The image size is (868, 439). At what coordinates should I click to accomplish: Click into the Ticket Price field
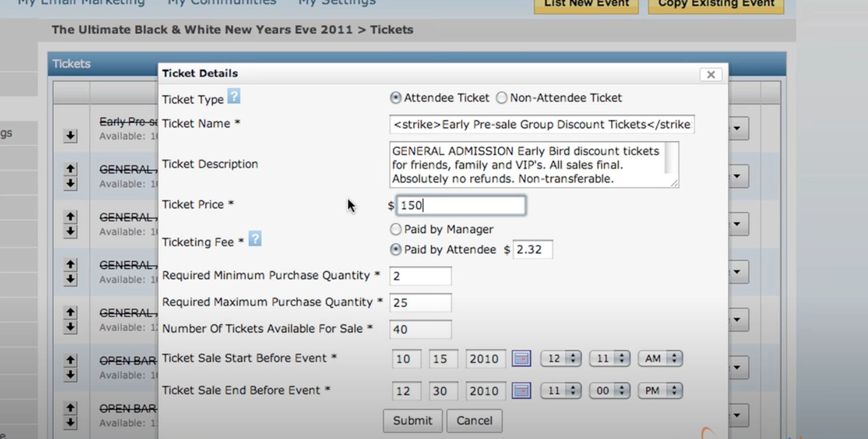[x=461, y=205]
